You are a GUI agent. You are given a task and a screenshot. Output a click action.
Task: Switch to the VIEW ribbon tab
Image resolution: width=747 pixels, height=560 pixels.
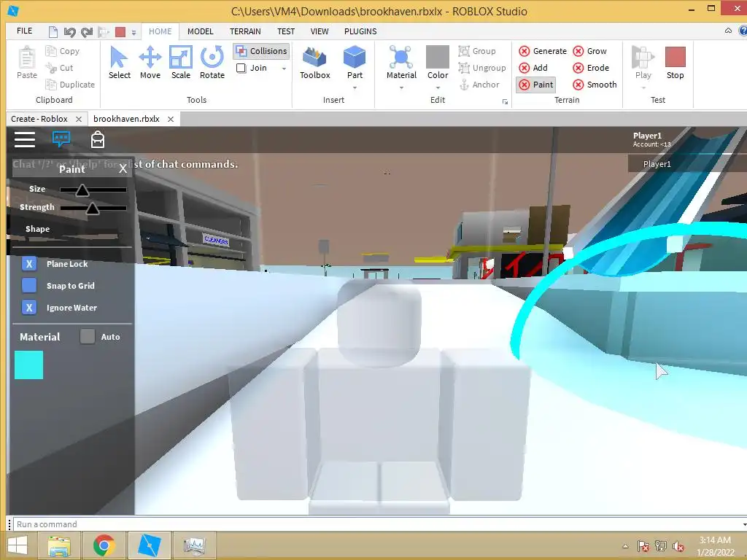coord(320,31)
